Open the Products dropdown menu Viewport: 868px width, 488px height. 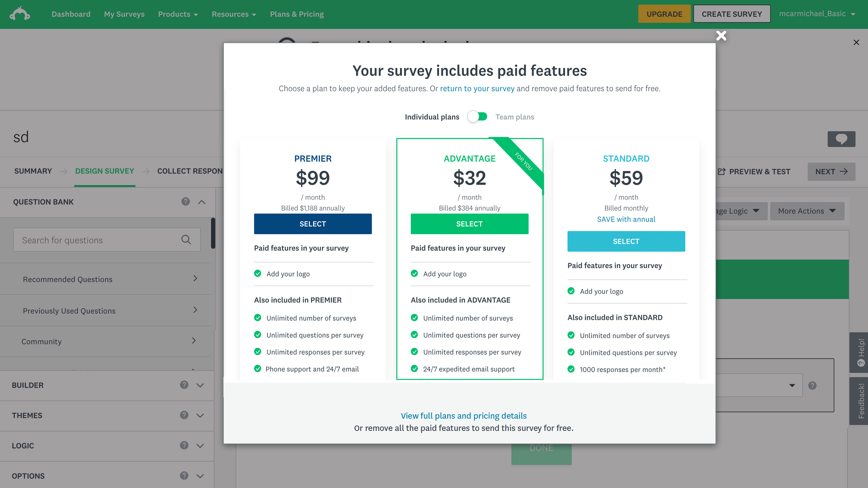coord(178,14)
